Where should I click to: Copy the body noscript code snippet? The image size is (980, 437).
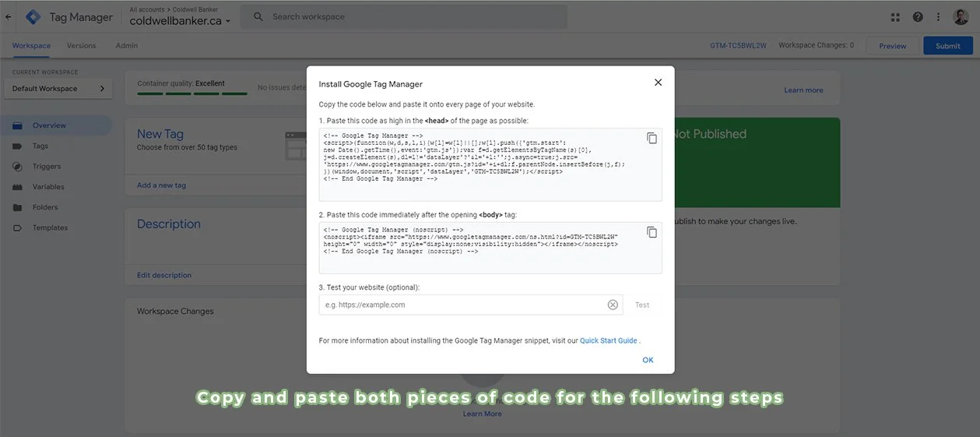pyautogui.click(x=652, y=232)
